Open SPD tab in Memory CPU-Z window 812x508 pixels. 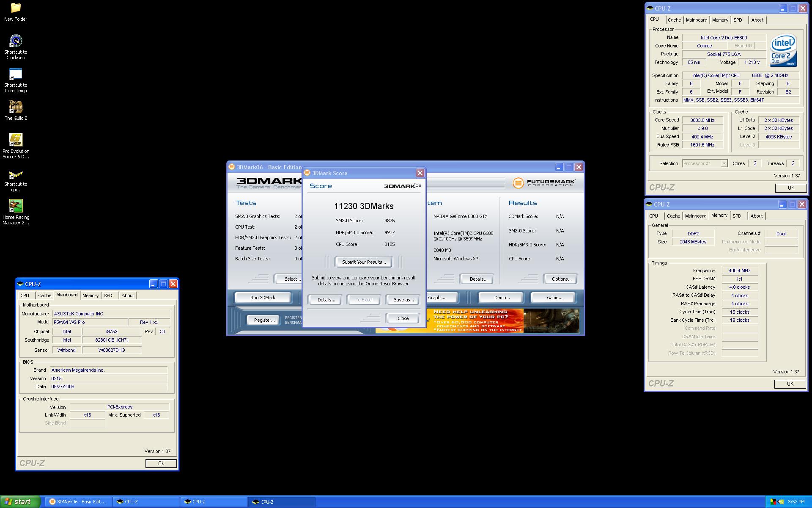(x=737, y=216)
